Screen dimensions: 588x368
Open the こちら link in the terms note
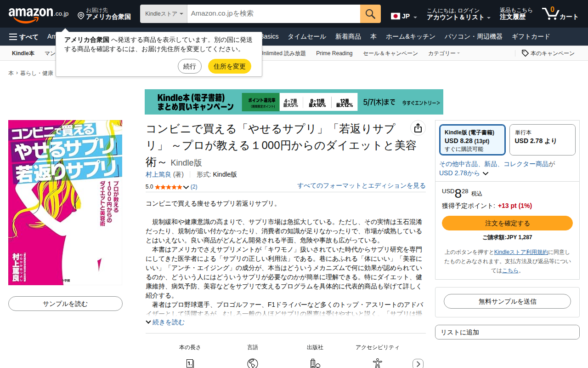click(510, 270)
